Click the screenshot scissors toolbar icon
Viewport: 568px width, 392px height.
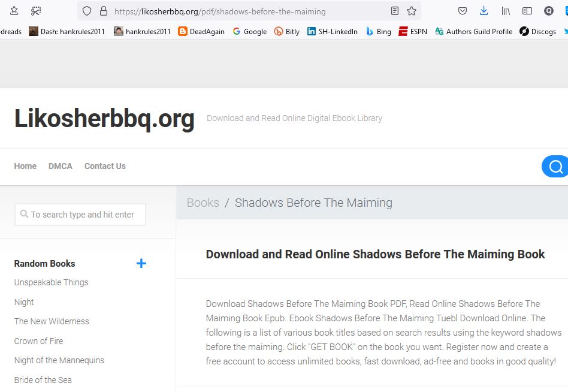tap(36, 11)
